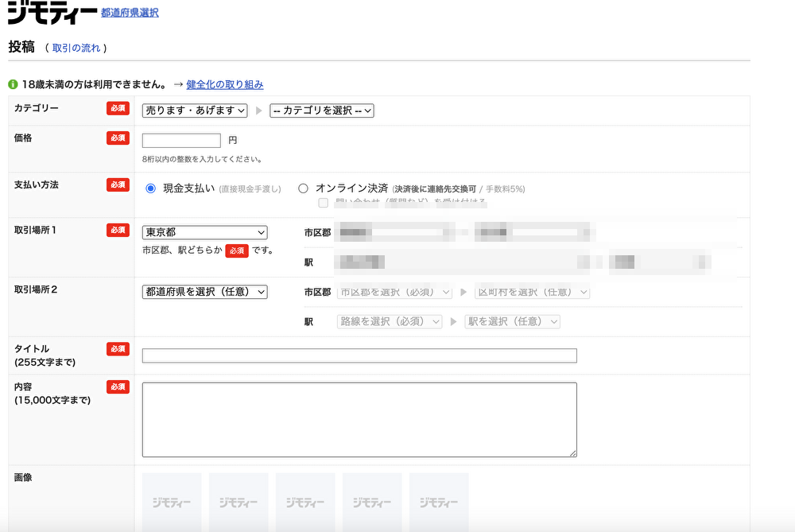Click the 必須 badge in the 取引場所1 row
795x532 pixels.
pos(118,230)
